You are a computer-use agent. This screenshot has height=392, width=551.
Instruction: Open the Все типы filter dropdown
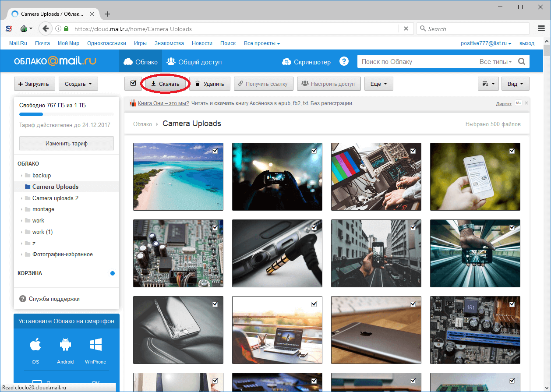[495, 62]
